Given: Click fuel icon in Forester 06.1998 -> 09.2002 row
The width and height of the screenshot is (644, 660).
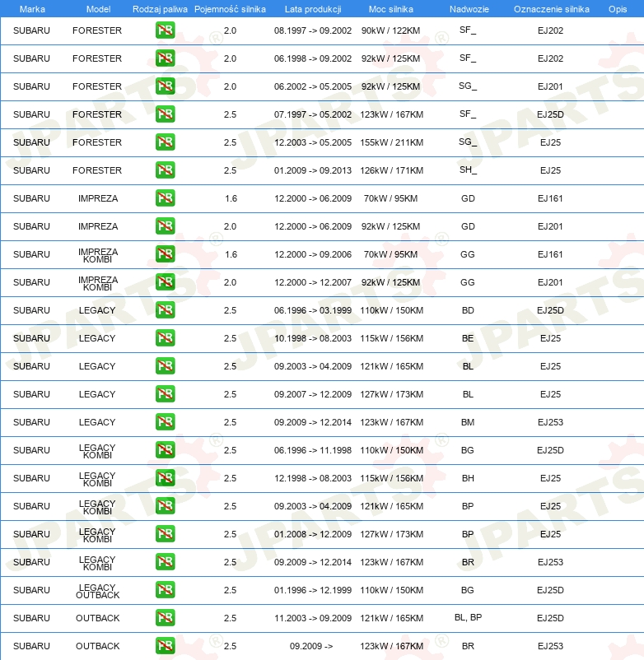Looking at the screenshot, I should (x=165, y=58).
